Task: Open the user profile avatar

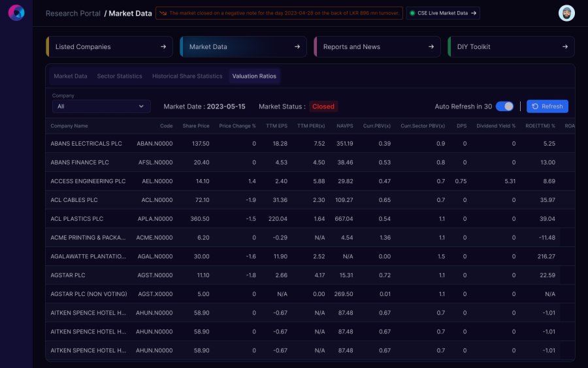Action: (x=566, y=13)
